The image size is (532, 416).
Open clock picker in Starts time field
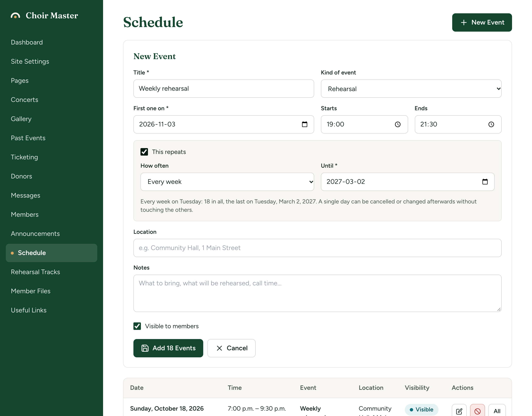398,124
